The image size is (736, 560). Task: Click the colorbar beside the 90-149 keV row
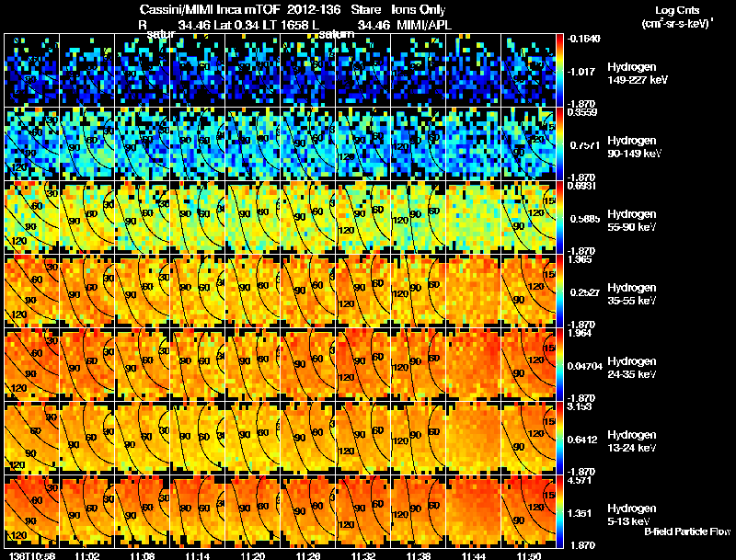pos(559,143)
